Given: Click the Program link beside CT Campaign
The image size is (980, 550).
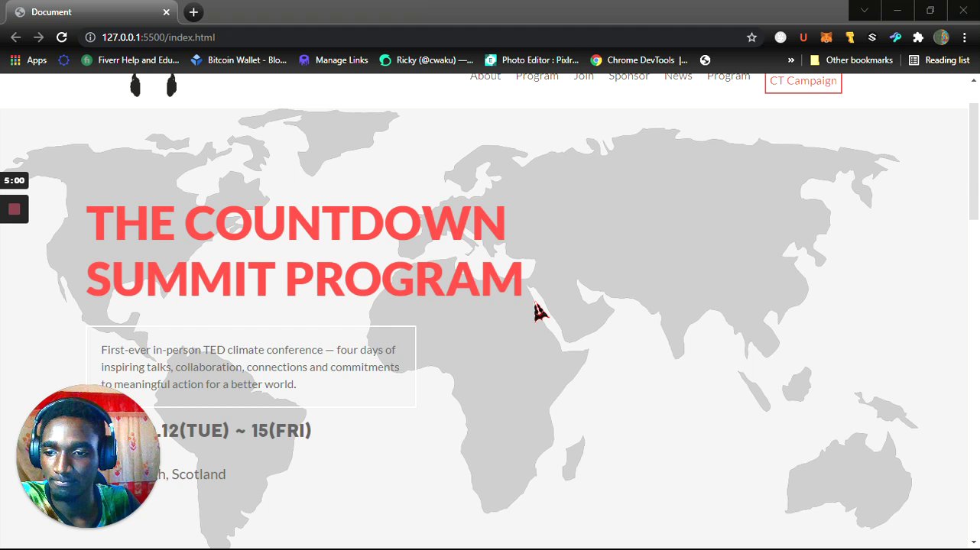Looking at the screenshot, I should click(x=729, y=77).
